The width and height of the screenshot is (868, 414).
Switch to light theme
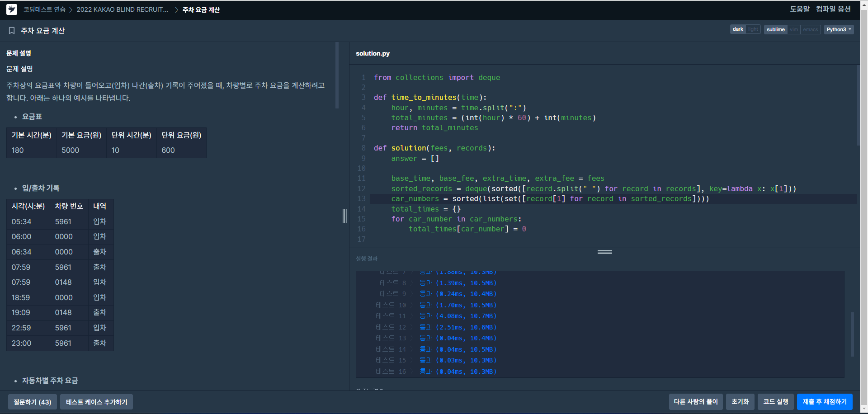coord(753,29)
